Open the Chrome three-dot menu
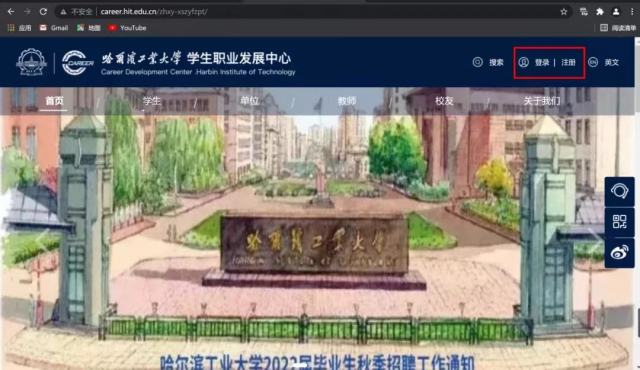 point(632,12)
